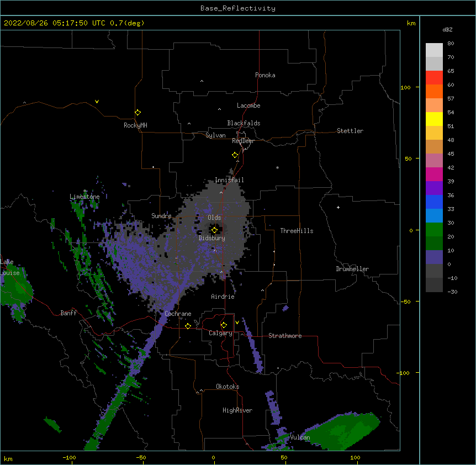Click the Didsbury town label
Viewport: 476px width, 465px height.
point(212,238)
